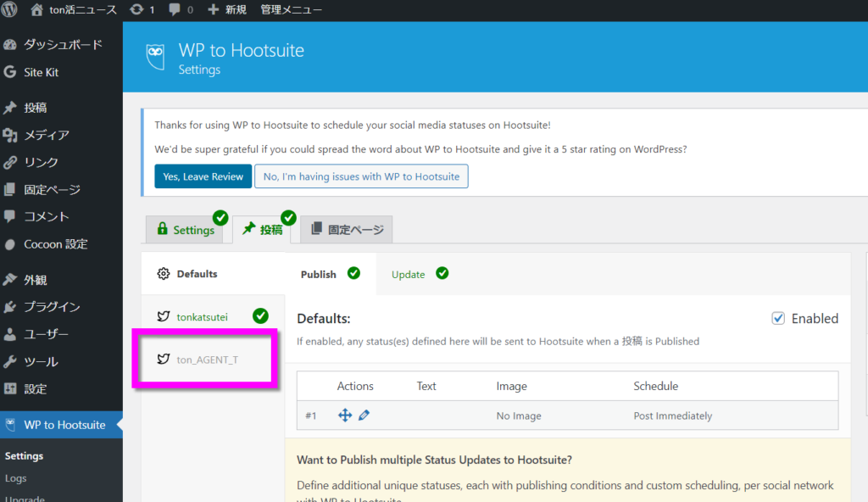Click the Post Immediately schedule cell

pos(672,416)
